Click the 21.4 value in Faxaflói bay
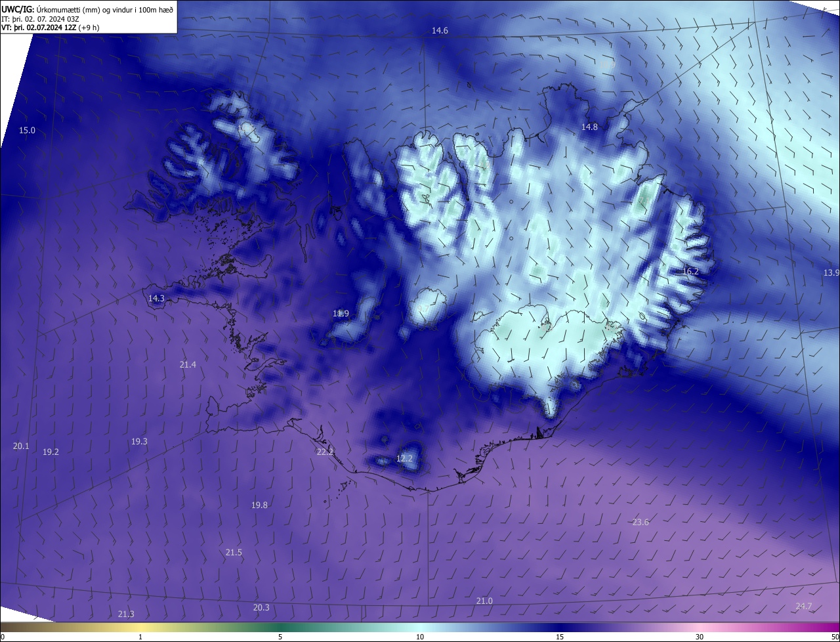840x642 pixels. pos(188,364)
